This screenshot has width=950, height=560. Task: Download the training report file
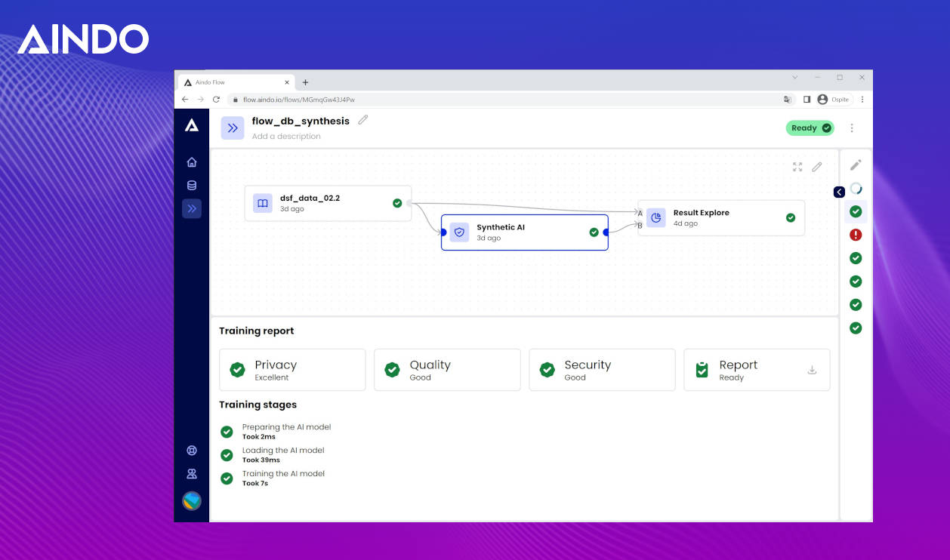tap(812, 370)
